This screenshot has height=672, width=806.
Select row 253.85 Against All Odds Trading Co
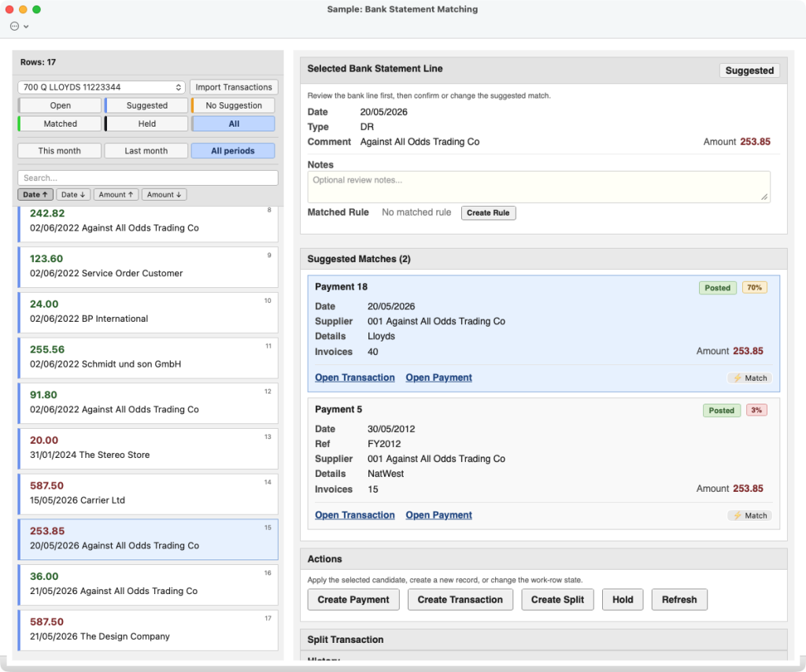coord(148,539)
